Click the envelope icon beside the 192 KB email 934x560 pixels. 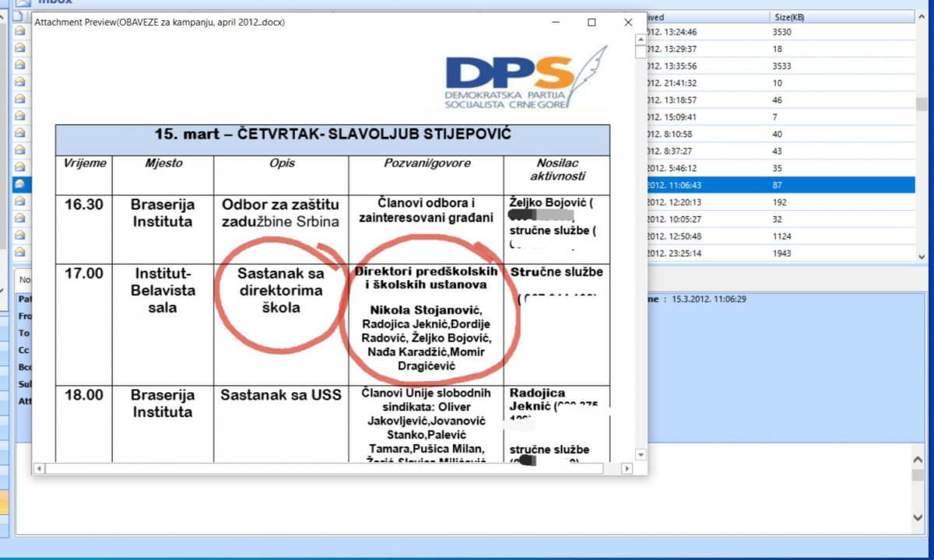[20, 202]
